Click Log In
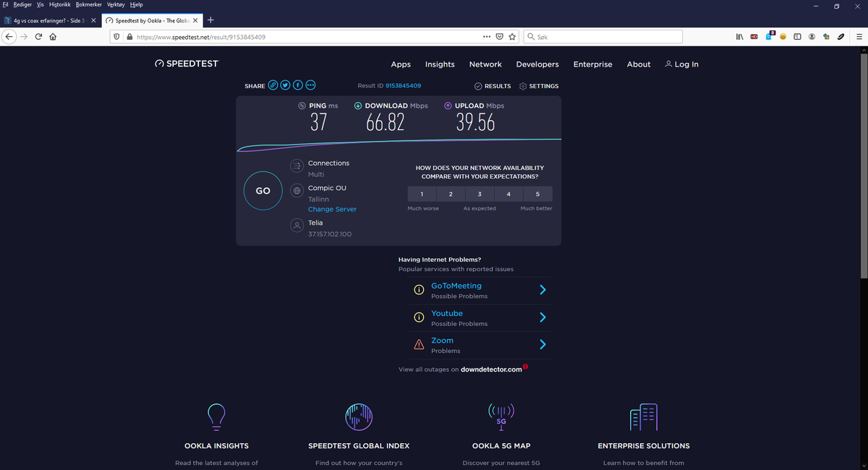Viewport: 868px width, 470px height. (681, 64)
